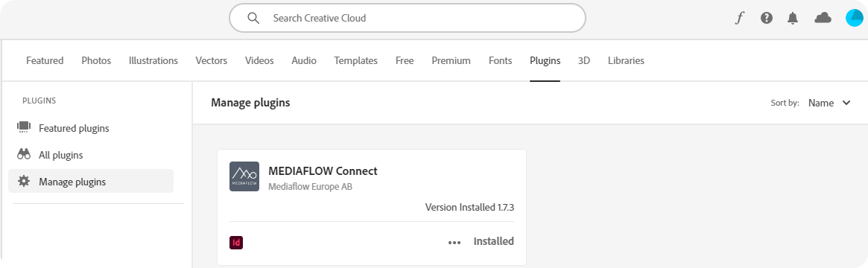Viewport: 868px width, 268px height.
Task: Open the account profile avatar
Action: pyautogui.click(x=854, y=18)
